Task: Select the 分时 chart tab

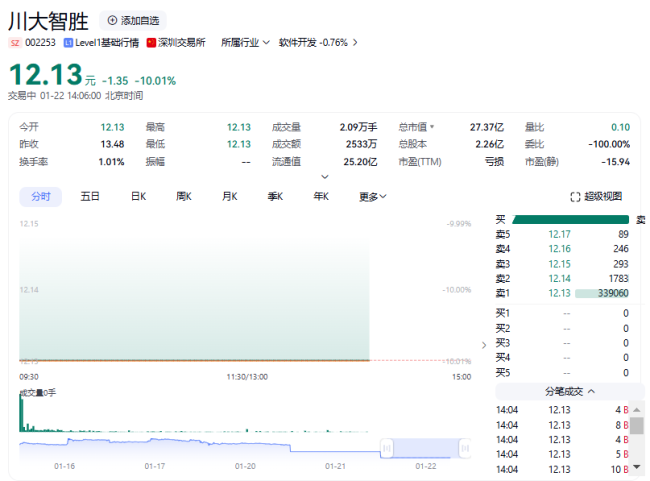Action: (41, 197)
